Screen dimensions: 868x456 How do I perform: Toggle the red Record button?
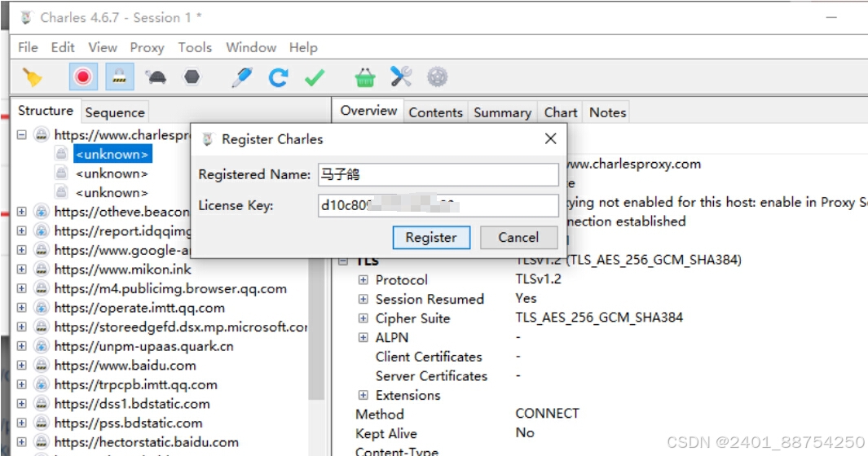83,77
